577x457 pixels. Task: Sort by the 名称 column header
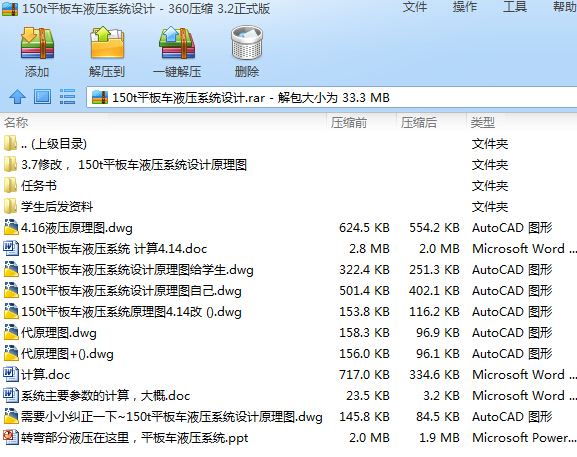16,122
